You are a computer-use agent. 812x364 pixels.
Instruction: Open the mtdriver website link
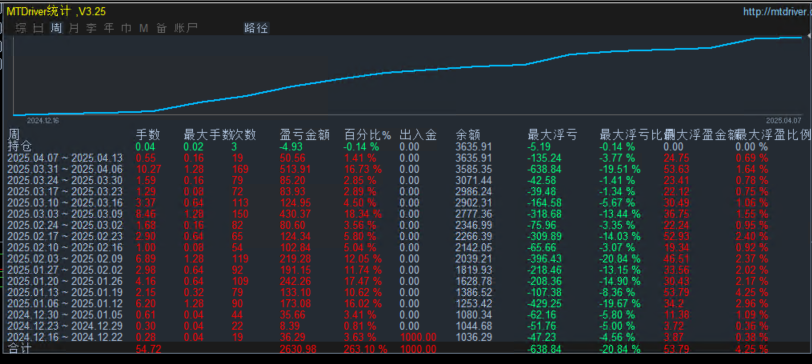777,12
